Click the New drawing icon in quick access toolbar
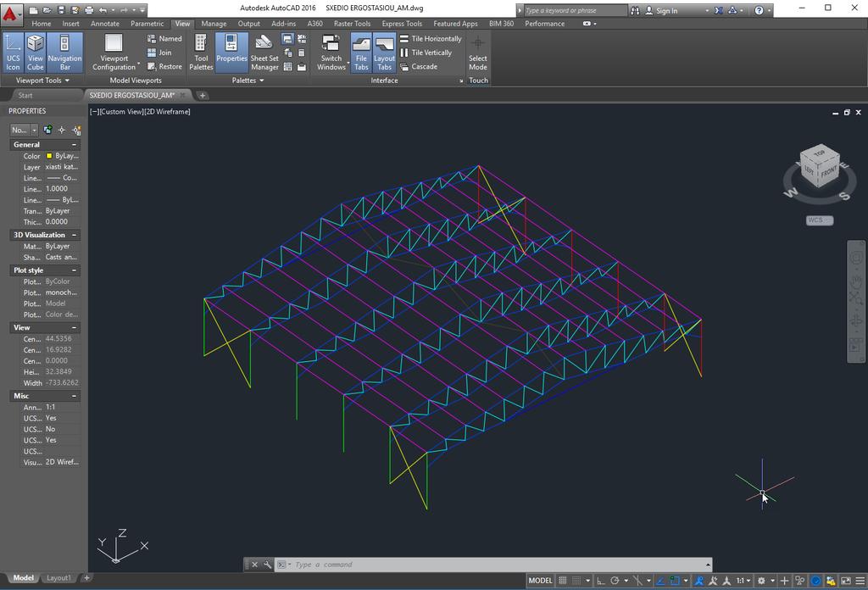This screenshot has width=868, height=590. click(x=34, y=10)
